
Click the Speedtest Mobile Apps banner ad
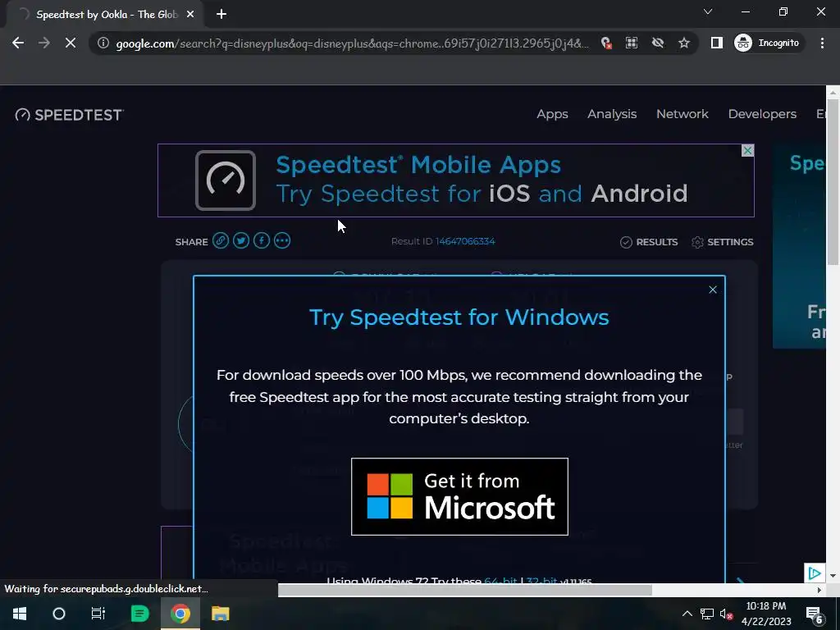tap(456, 180)
